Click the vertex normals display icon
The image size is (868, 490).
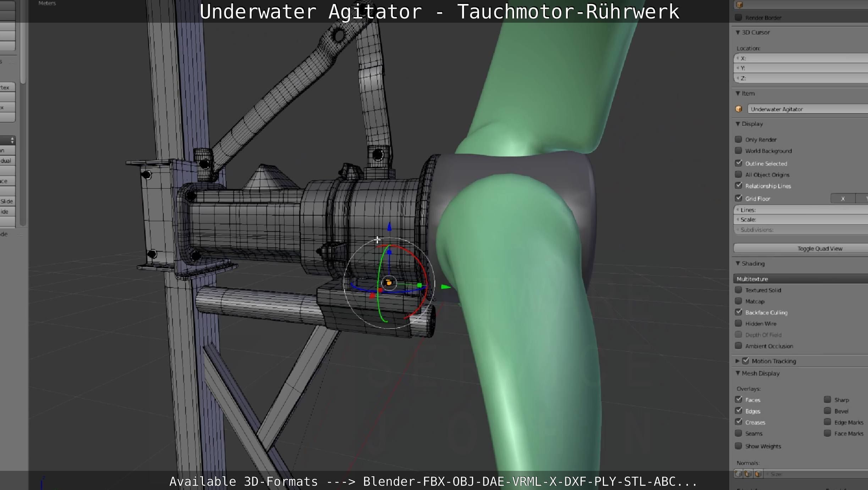(738, 474)
